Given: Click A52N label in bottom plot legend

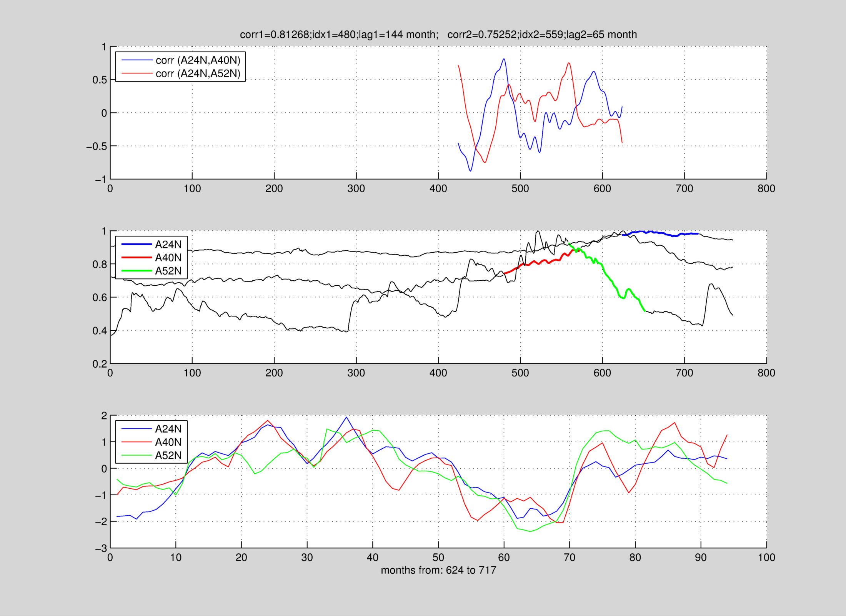Looking at the screenshot, I should tap(168, 455).
